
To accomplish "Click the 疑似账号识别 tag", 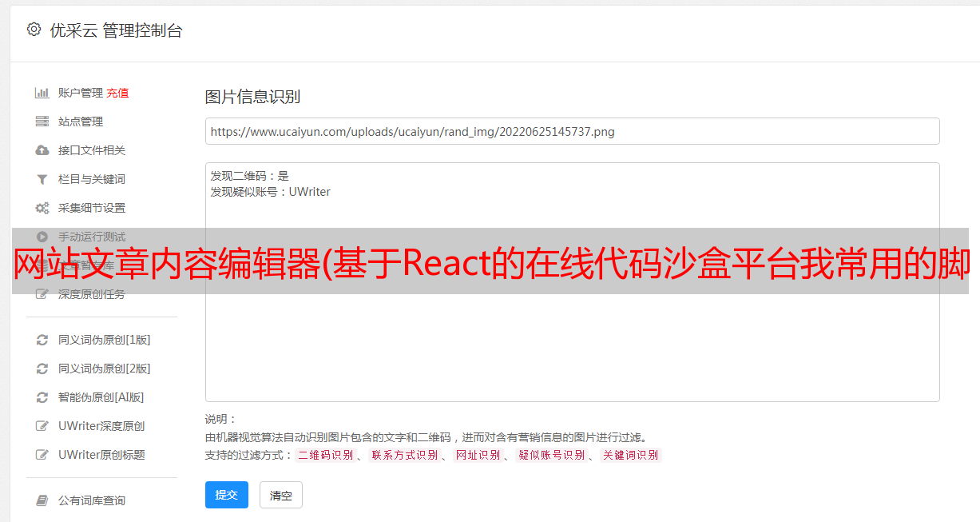I will click(551, 455).
